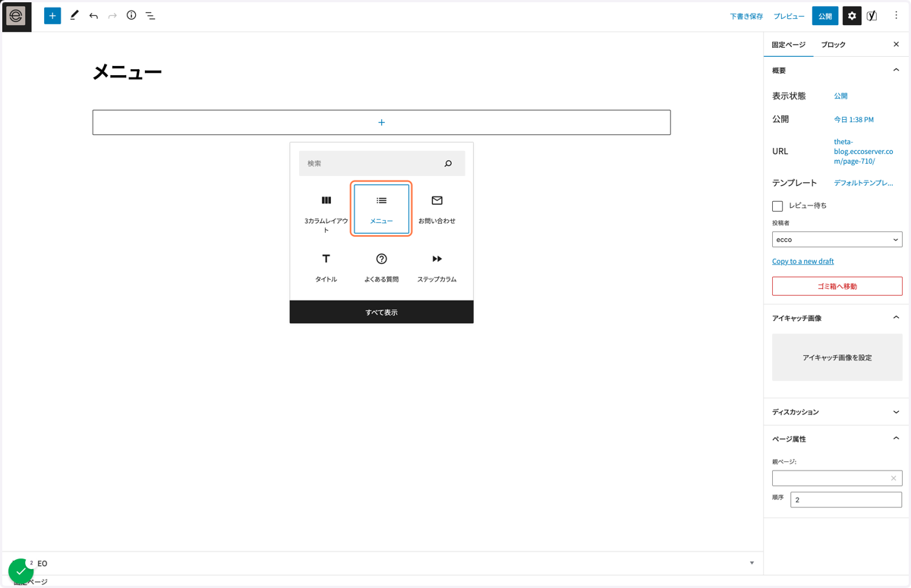Viewport: 911px width, 588px height.
Task: Insert the タイトル block
Action: (326, 268)
